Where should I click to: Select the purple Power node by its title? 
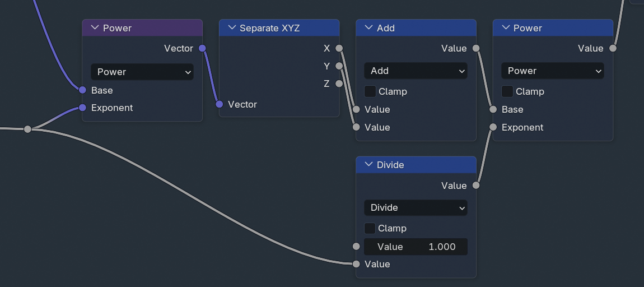tap(117, 28)
